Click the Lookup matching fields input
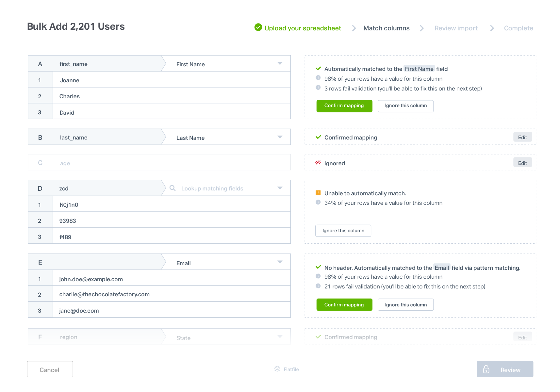 [x=225, y=188]
